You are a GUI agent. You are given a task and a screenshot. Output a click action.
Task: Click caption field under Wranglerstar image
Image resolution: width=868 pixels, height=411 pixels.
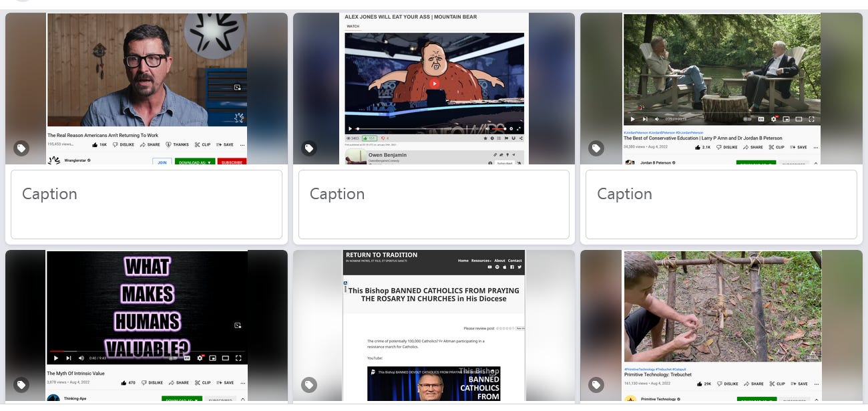point(146,204)
